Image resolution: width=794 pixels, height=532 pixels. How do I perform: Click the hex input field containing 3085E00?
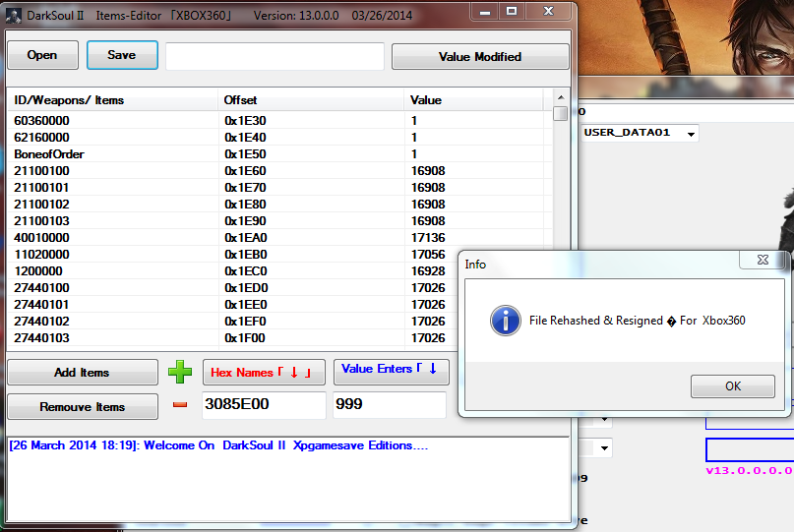pos(263,405)
